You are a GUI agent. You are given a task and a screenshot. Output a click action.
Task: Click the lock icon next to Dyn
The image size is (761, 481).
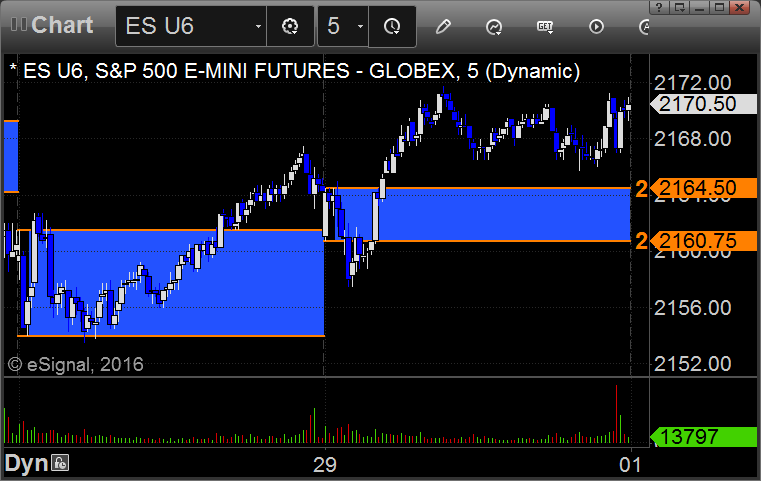61,463
